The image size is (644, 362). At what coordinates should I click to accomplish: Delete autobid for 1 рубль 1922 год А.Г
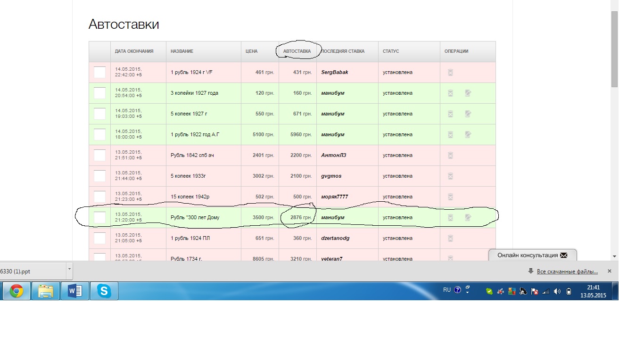(x=450, y=135)
